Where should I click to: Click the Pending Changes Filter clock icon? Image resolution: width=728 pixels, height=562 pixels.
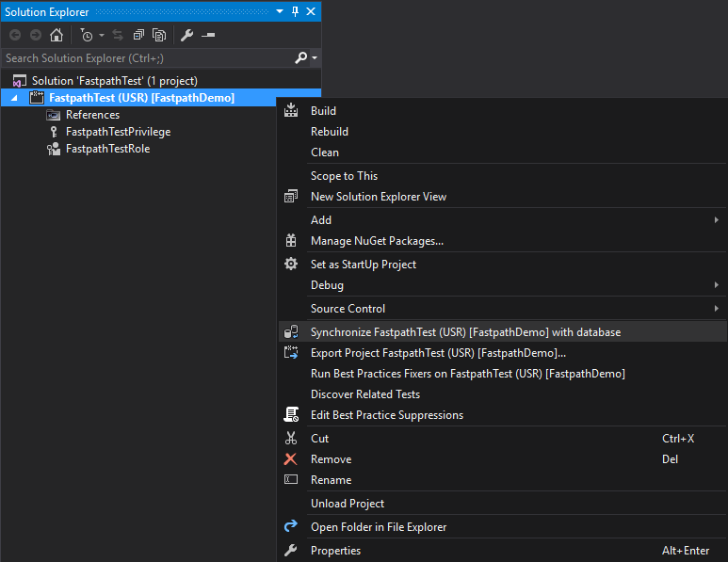tap(87, 35)
